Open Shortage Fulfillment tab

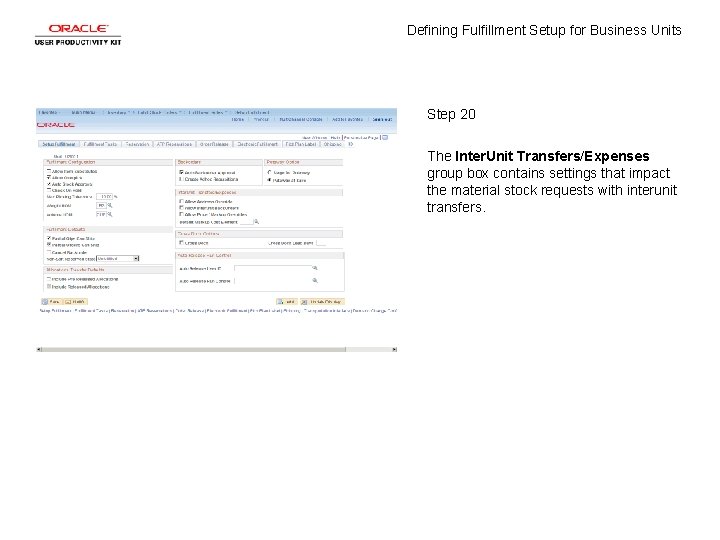(x=257, y=144)
